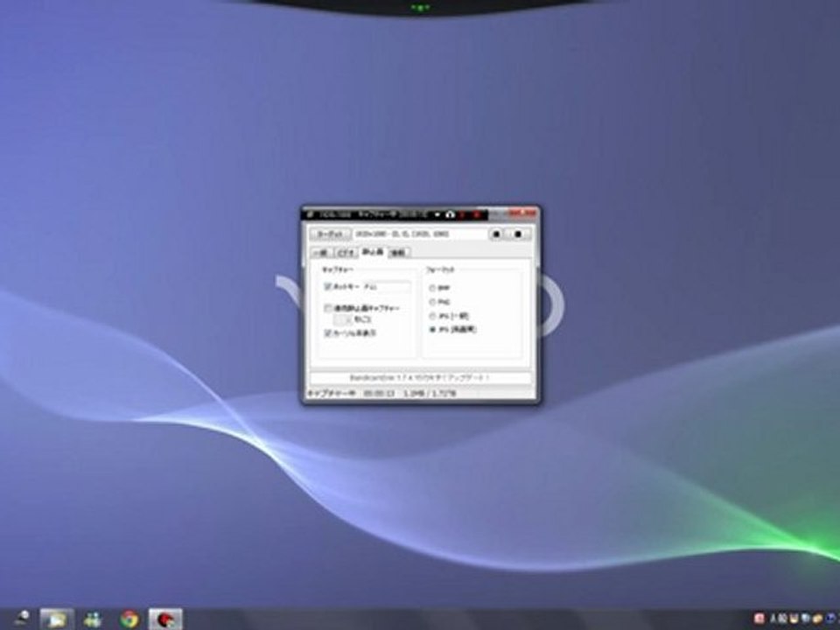This screenshot has height=630, width=840.
Task: Click the target resolution text field
Action: click(420, 234)
